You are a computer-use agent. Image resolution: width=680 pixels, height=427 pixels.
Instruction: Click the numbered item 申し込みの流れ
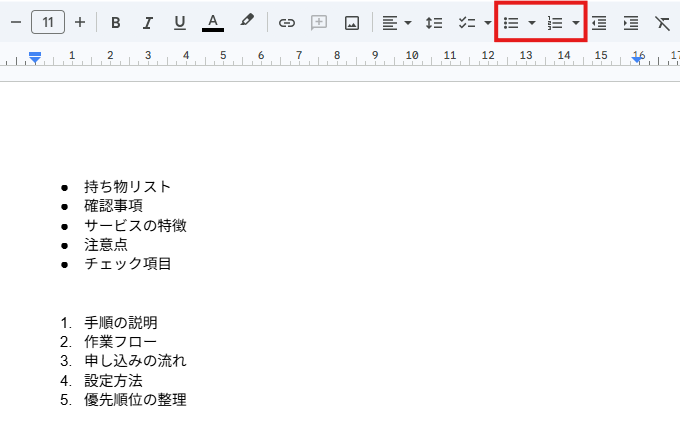pyautogui.click(x=135, y=361)
